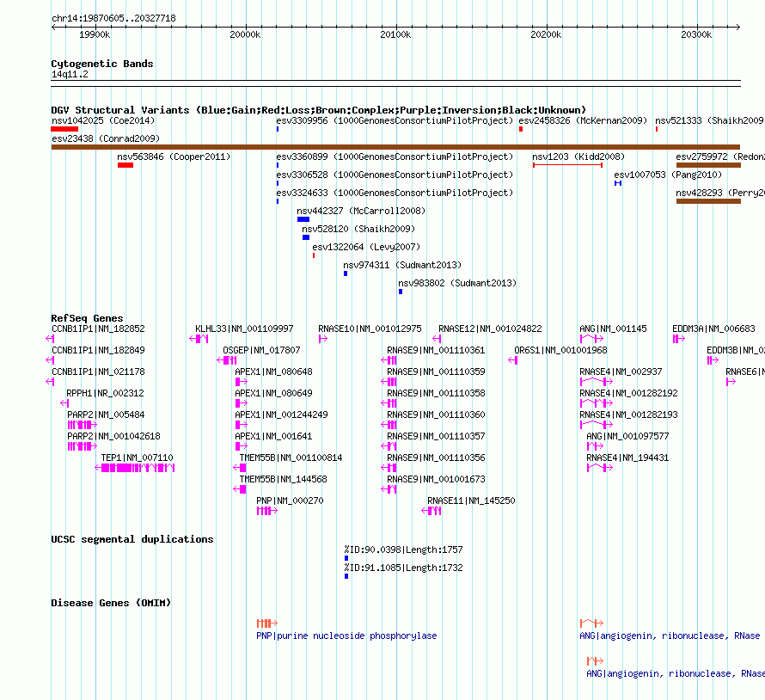Click the ANG NM_001097577 gene glyph

[x=595, y=446]
